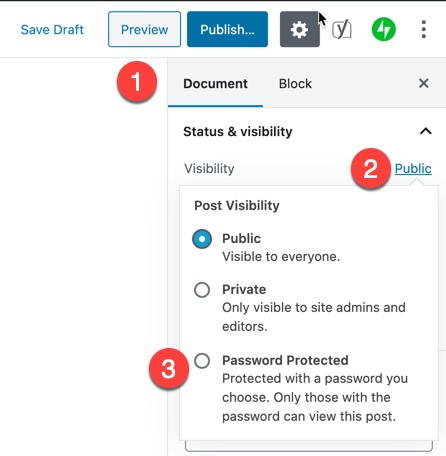
Task: Click the input field below visibility popup
Action: [x=309, y=446]
